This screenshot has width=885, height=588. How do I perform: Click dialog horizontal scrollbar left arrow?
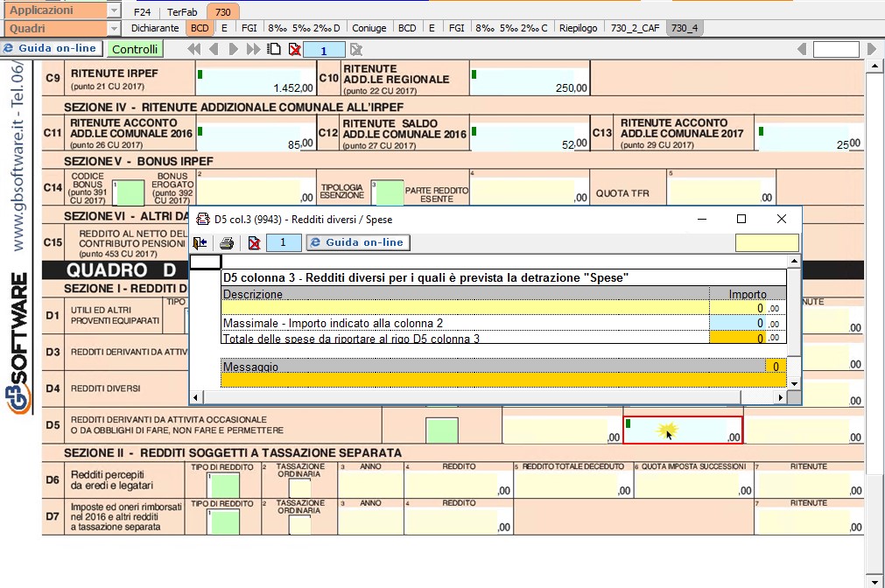pos(195,398)
